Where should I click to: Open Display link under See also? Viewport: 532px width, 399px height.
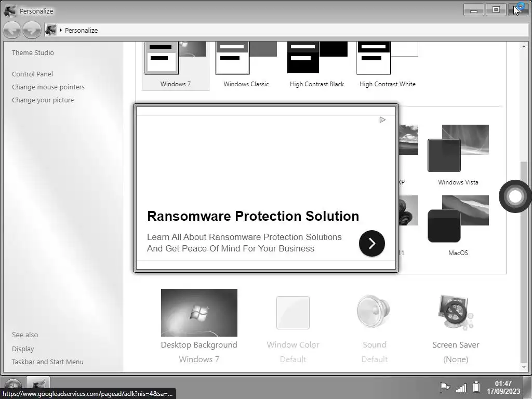pos(23,349)
